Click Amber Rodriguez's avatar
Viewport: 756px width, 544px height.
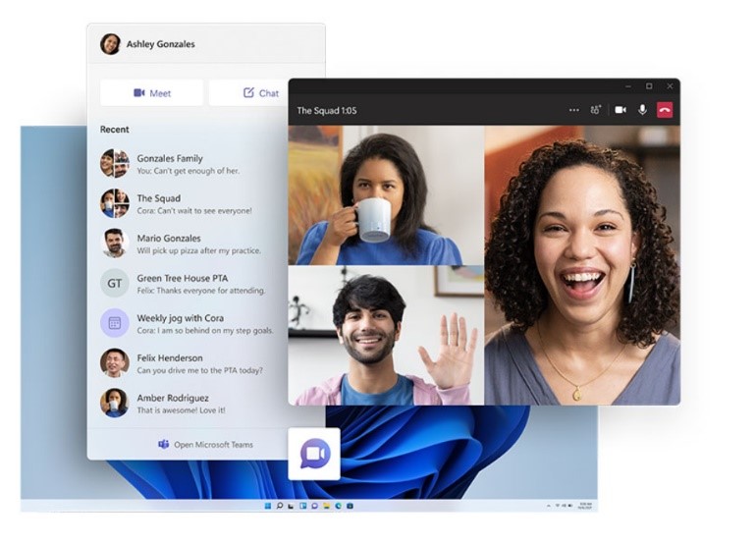[115, 403]
